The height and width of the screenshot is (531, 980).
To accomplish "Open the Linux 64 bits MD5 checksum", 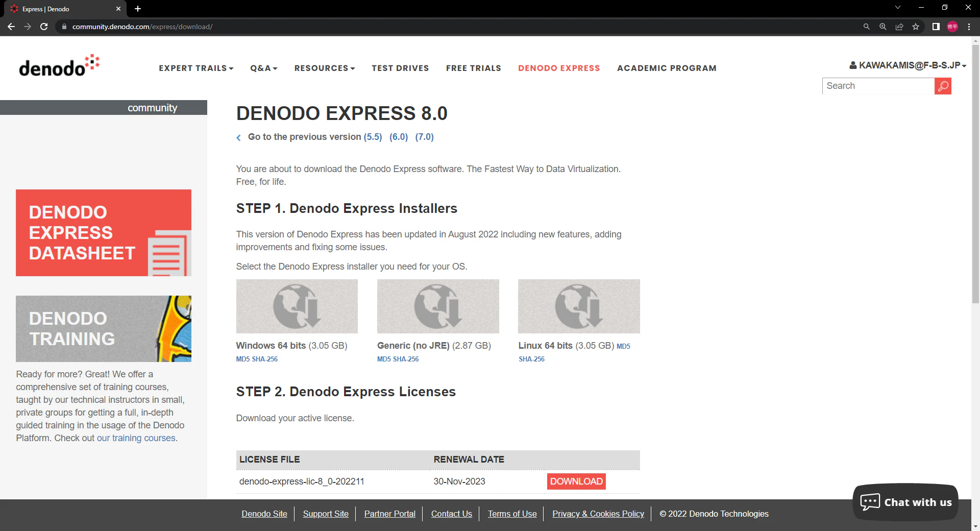I will [x=623, y=346].
